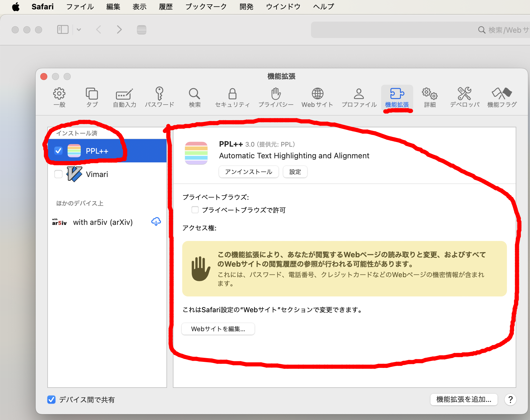
Task: Open the 一般 (General) settings tab
Action: coord(59,98)
